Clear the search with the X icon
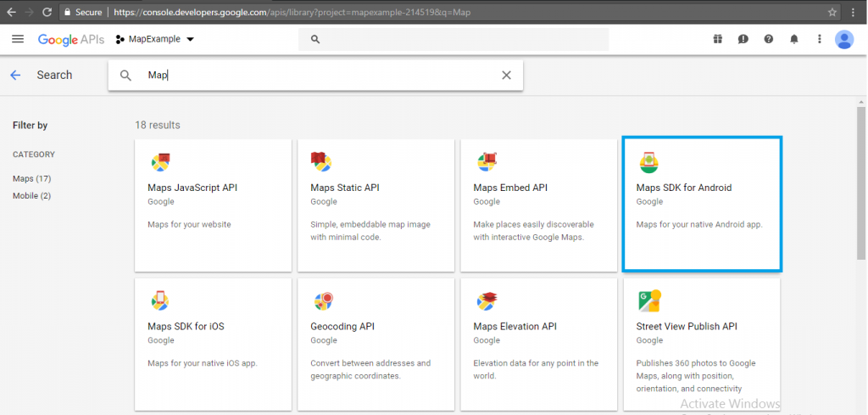 [506, 76]
